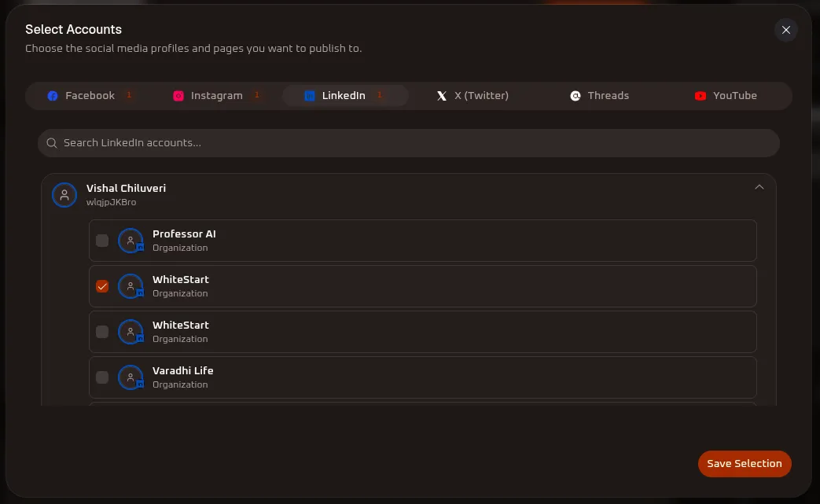Click the YouTube logo icon
The width and height of the screenshot is (820, 504).
point(700,96)
